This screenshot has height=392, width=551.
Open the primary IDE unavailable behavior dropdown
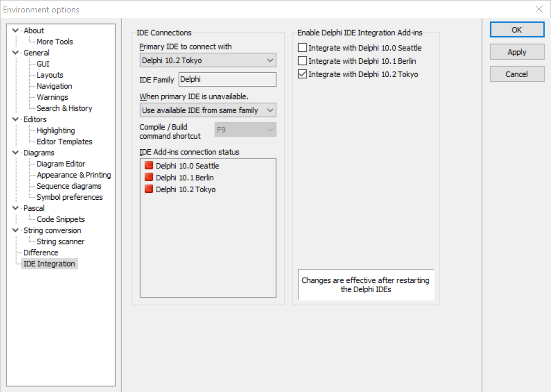click(x=208, y=110)
